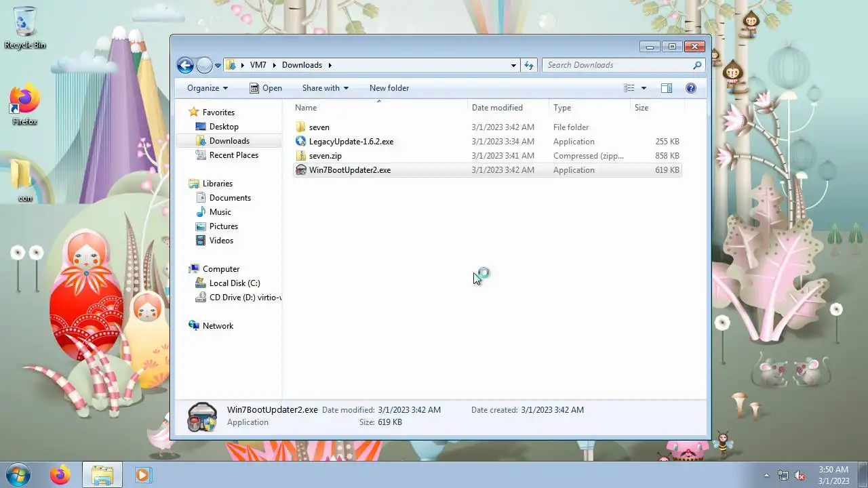Screen dimensions: 868x488
Task: Click Open in the toolbar
Action: point(266,88)
